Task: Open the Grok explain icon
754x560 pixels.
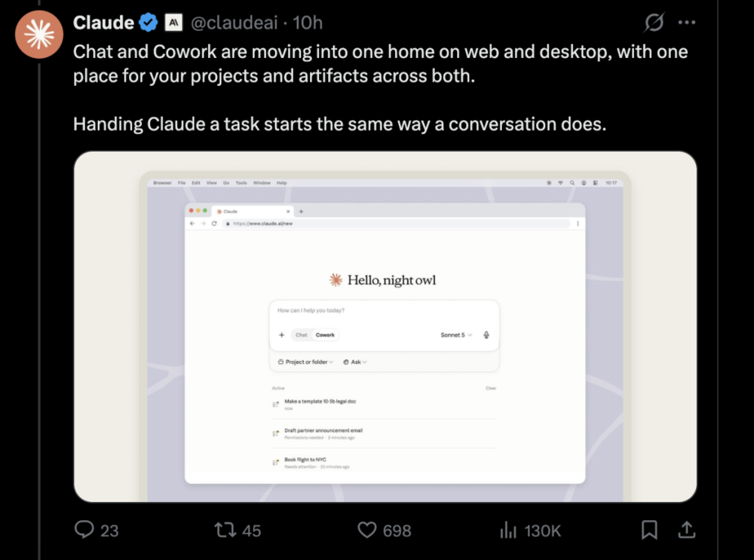Action: pyautogui.click(x=654, y=22)
